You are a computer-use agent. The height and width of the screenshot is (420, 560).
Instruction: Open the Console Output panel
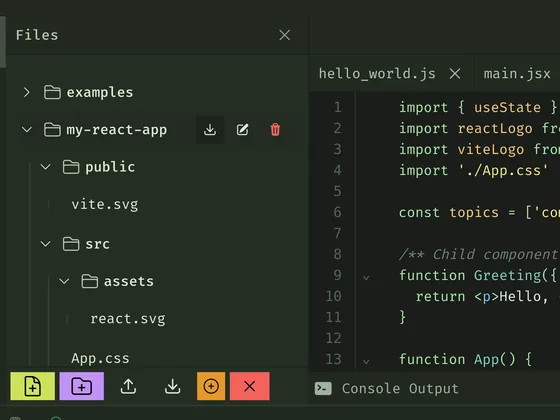pos(400,389)
